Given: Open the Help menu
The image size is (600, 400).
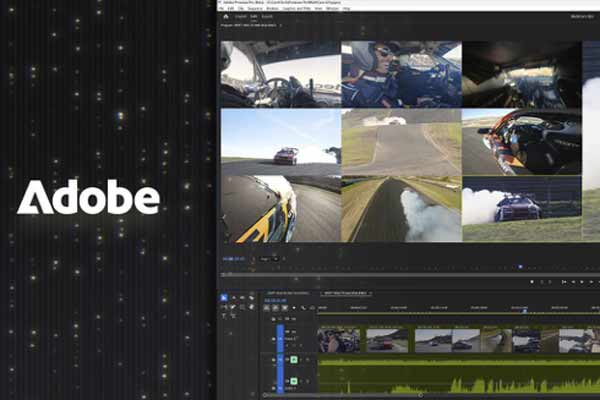Looking at the screenshot, I should (346, 8).
